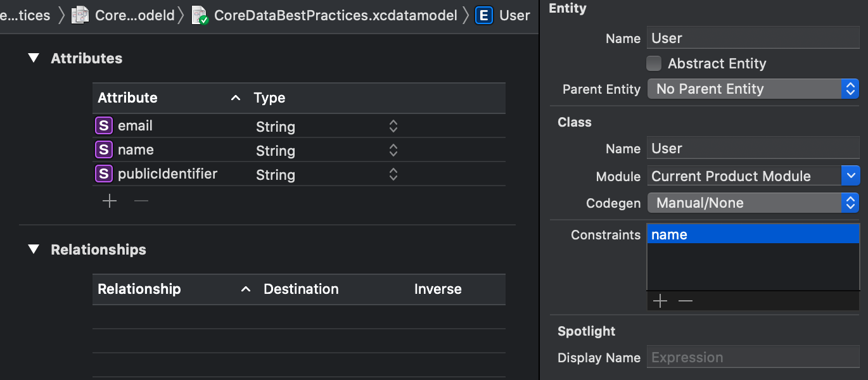868x380 pixels.
Task: Click the Spotlight Display Name field
Action: [x=753, y=358]
